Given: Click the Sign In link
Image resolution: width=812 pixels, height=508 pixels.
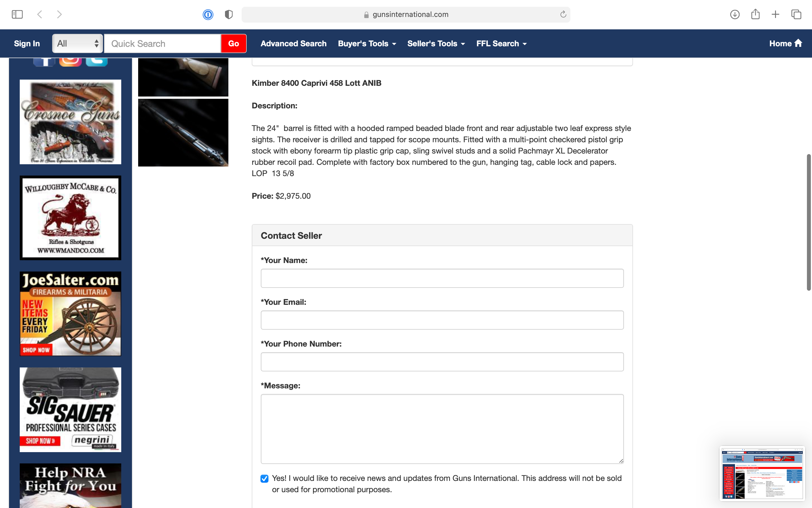Looking at the screenshot, I should (27, 43).
